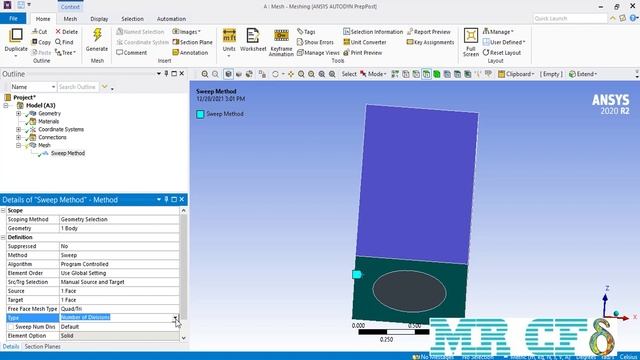Switch to the Selection ribbon tab
This screenshot has width=640, height=360.
132,19
